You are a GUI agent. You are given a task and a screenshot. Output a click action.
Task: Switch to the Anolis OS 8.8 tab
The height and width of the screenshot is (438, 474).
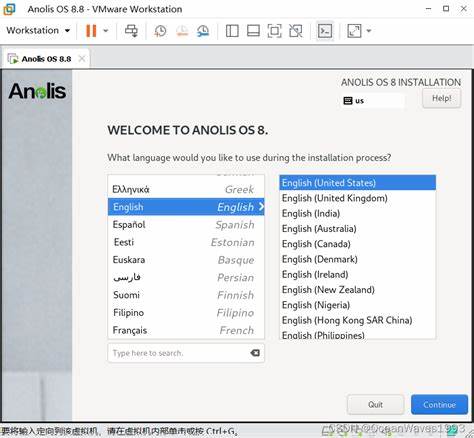pos(46,59)
